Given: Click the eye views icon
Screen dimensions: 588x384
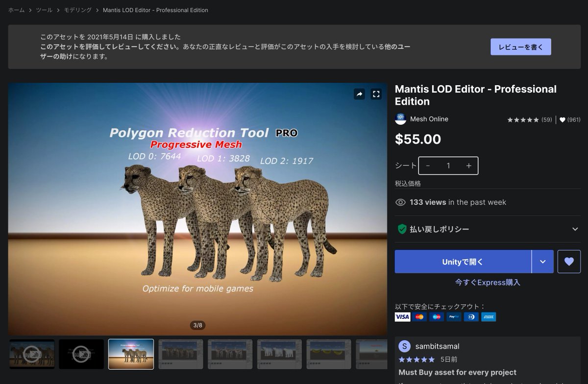Looking at the screenshot, I should (x=400, y=202).
